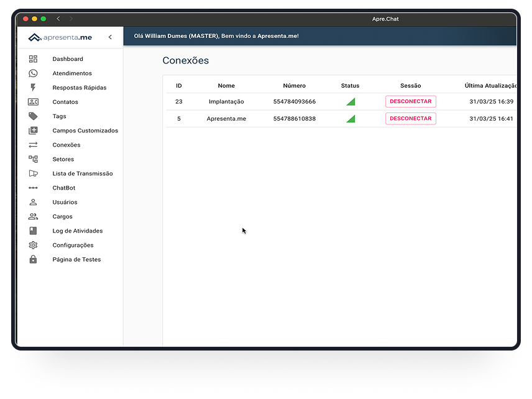Go to Atendimentos
The height and width of the screenshot is (399, 532).
[72, 73]
